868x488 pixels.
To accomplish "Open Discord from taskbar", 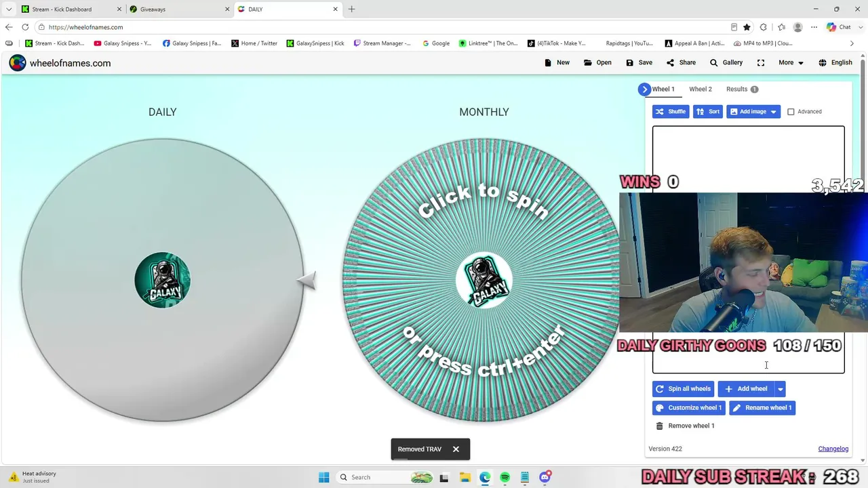I will point(545,477).
